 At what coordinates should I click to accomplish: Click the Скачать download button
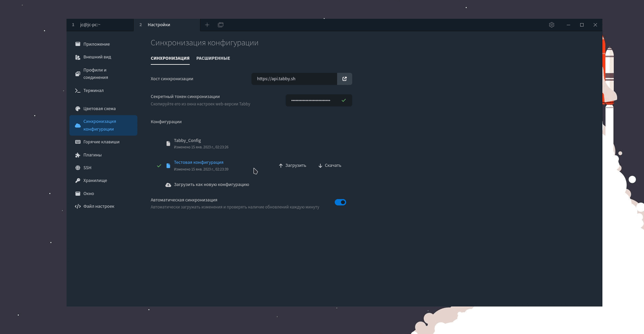click(x=330, y=166)
